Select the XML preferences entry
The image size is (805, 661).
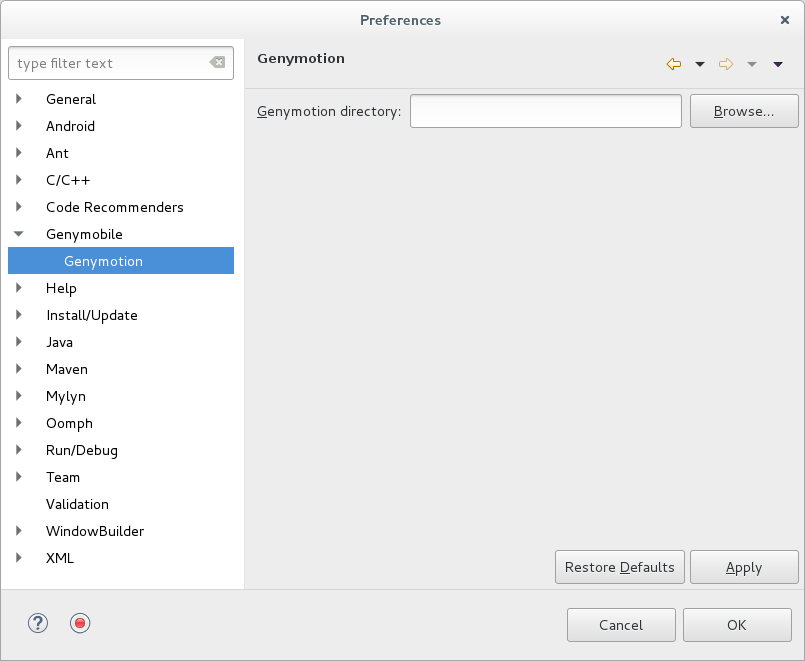(x=60, y=558)
